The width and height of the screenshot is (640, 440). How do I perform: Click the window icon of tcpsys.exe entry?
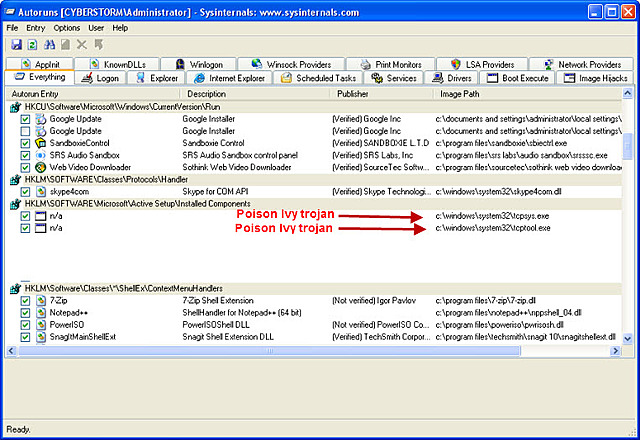click(40, 216)
